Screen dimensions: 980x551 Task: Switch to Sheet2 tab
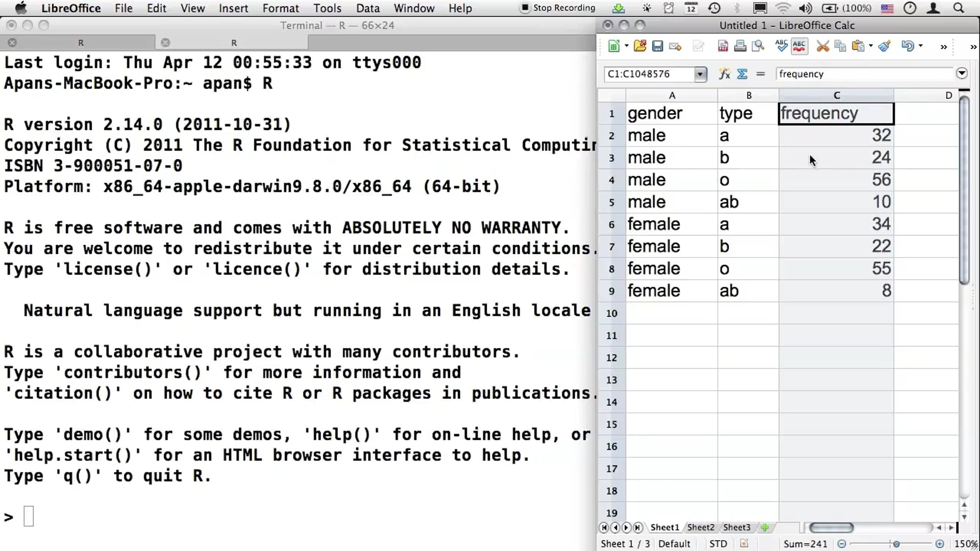tap(700, 528)
